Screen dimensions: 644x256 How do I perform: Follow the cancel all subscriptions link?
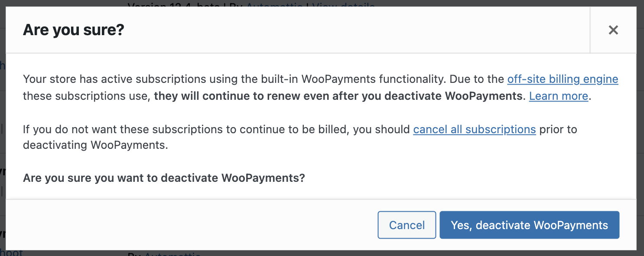(x=475, y=129)
